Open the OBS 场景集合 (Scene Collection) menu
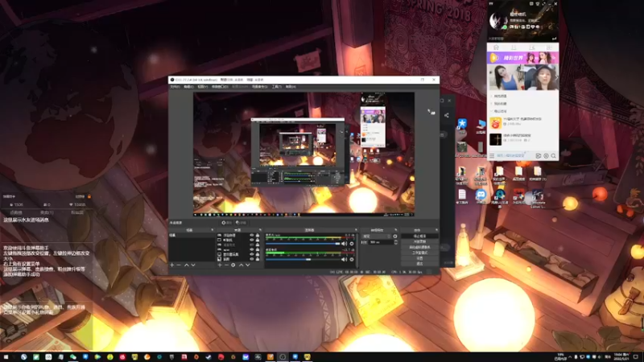The width and height of the screenshot is (644, 362). [259, 87]
